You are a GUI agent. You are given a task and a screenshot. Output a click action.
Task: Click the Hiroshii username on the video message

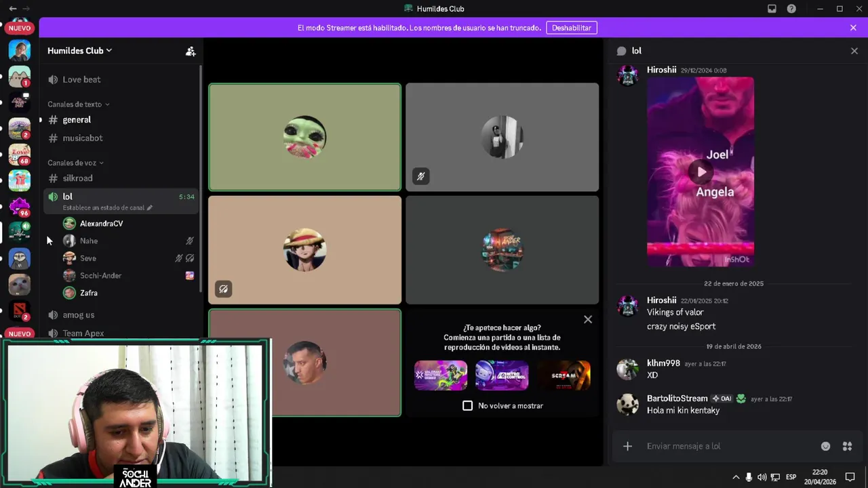pos(662,70)
